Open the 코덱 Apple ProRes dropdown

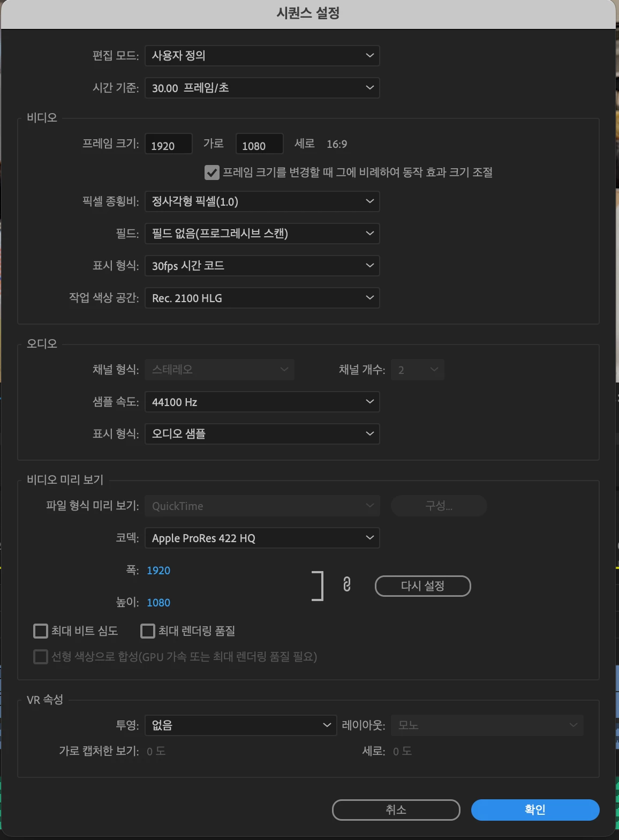point(262,538)
